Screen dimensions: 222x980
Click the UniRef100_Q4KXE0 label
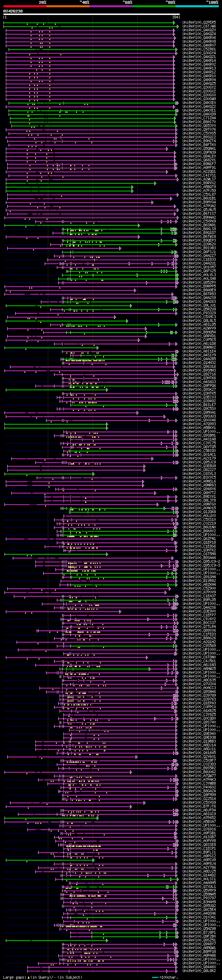point(199,103)
